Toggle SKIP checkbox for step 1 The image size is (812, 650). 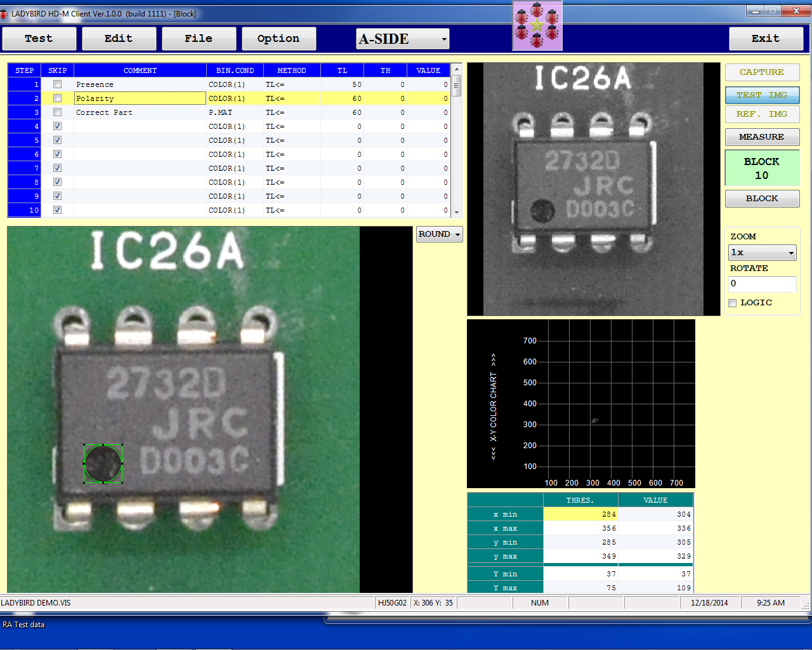click(x=57, y=84)
